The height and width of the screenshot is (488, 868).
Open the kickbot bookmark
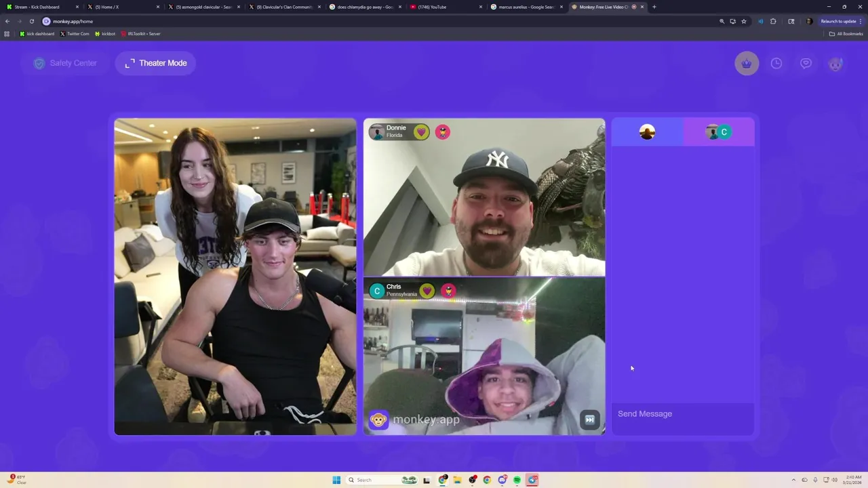tap(105, 33)
